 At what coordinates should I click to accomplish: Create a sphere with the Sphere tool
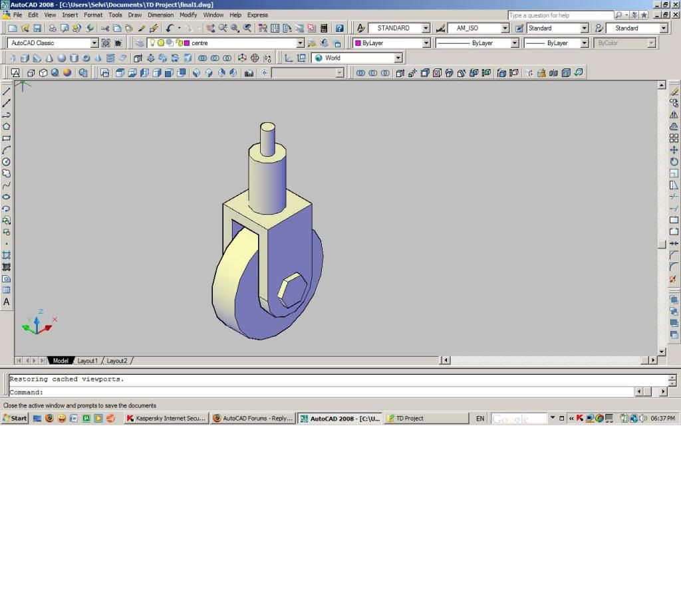61,58
